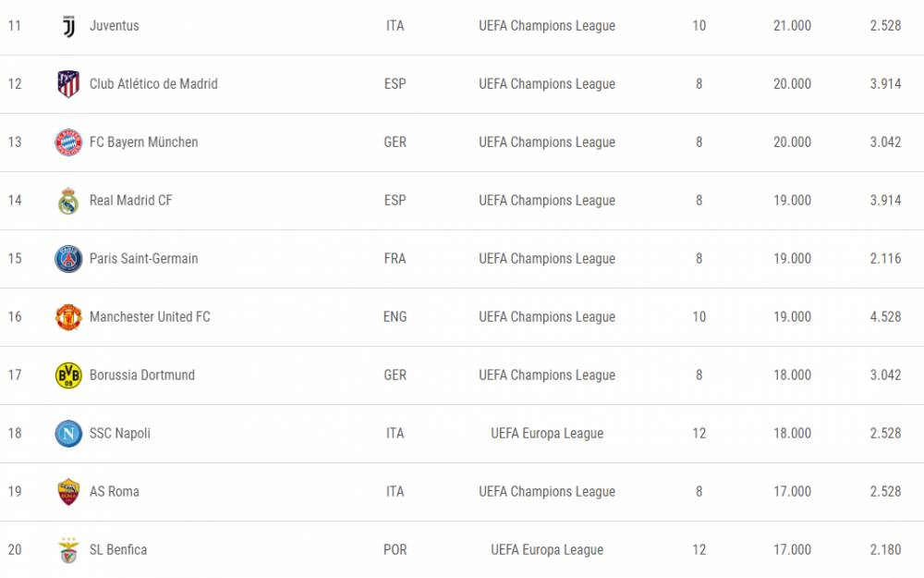
Task: Click the Borussia Dortmund team name
Action: [x=142, y=375]
